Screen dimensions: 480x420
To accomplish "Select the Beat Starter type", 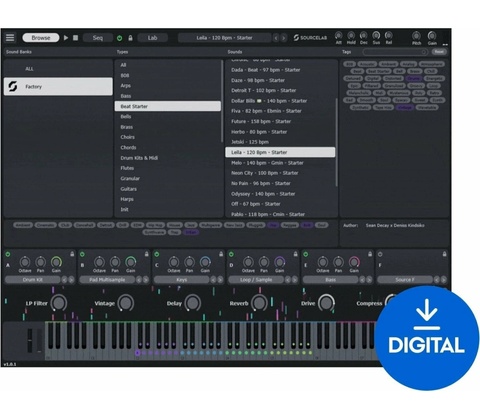I will [168, 106].
